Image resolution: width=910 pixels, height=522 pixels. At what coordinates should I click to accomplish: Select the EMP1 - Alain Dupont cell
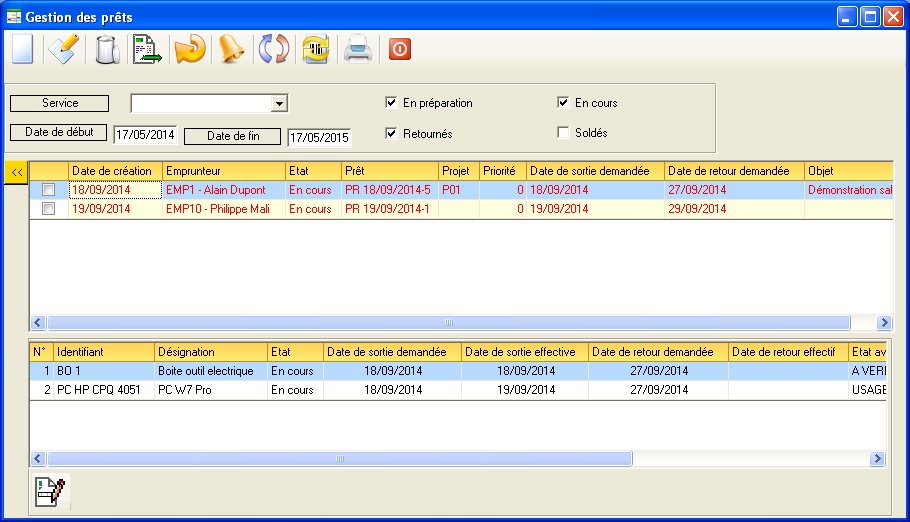[224, 190]
